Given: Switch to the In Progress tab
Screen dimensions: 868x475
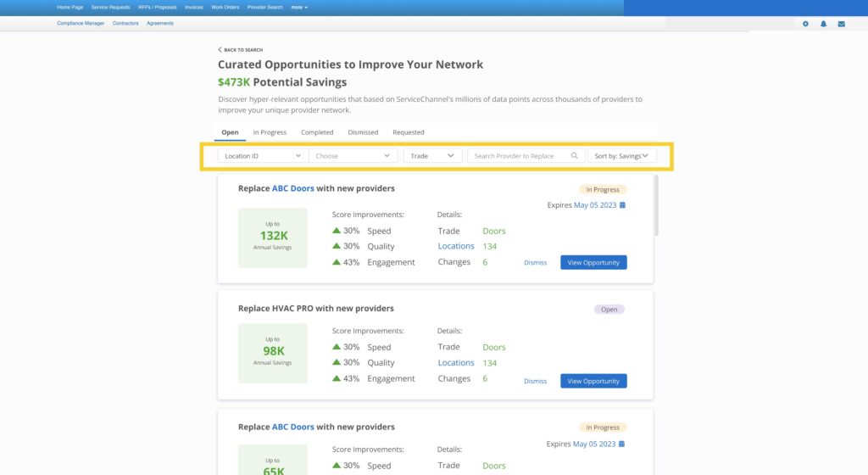Looking at the screenshot, I should pos(270,132).
